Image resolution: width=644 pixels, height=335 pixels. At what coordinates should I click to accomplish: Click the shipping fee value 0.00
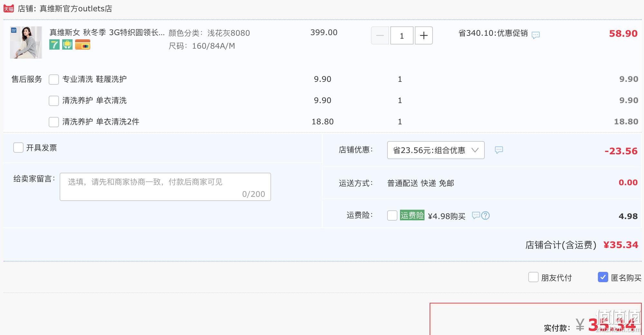[628, 182]
